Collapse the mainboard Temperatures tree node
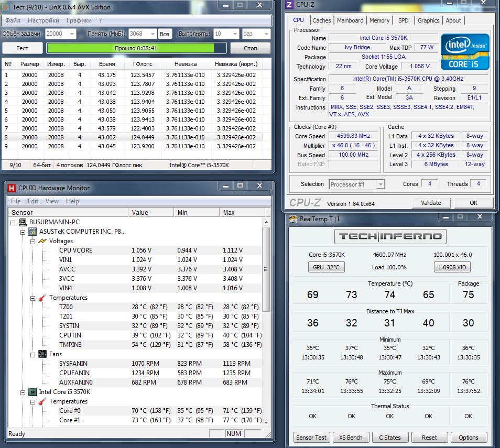500x448 pixels. (x=32, y=298)
